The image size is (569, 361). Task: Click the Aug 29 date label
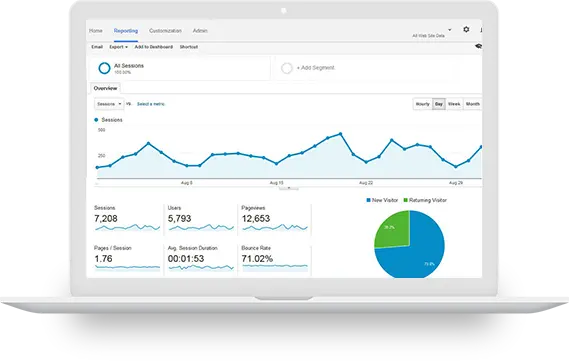tap(456, 183)
